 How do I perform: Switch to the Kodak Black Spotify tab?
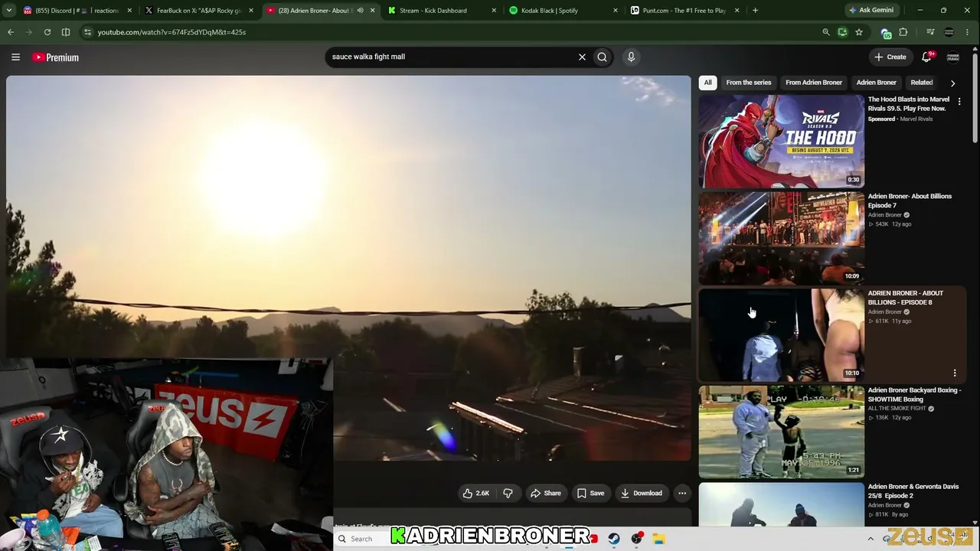pyautogui.click(x=562, y=11)
